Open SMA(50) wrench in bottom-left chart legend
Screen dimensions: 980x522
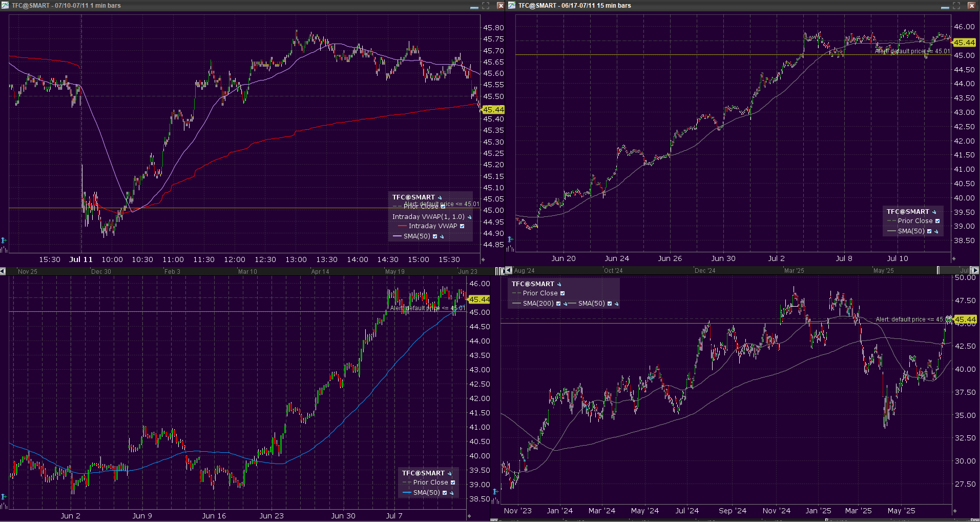click(x=452, y=493)
